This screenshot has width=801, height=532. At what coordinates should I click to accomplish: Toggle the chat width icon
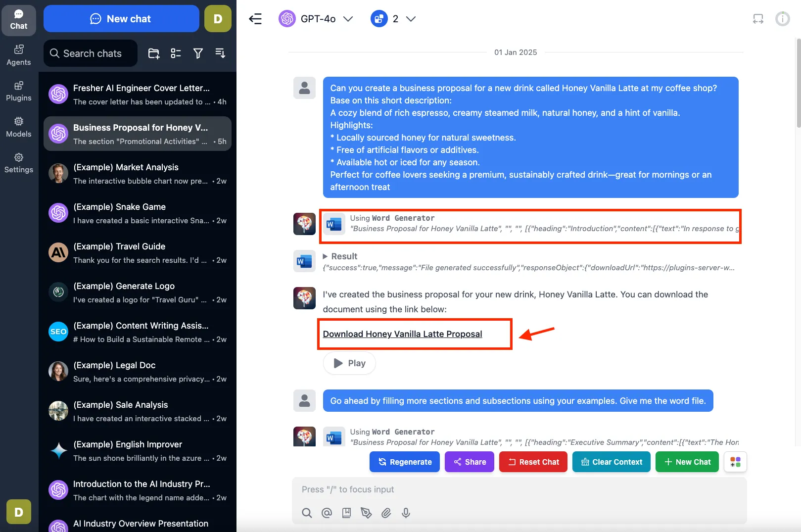[x=758, y=19]
